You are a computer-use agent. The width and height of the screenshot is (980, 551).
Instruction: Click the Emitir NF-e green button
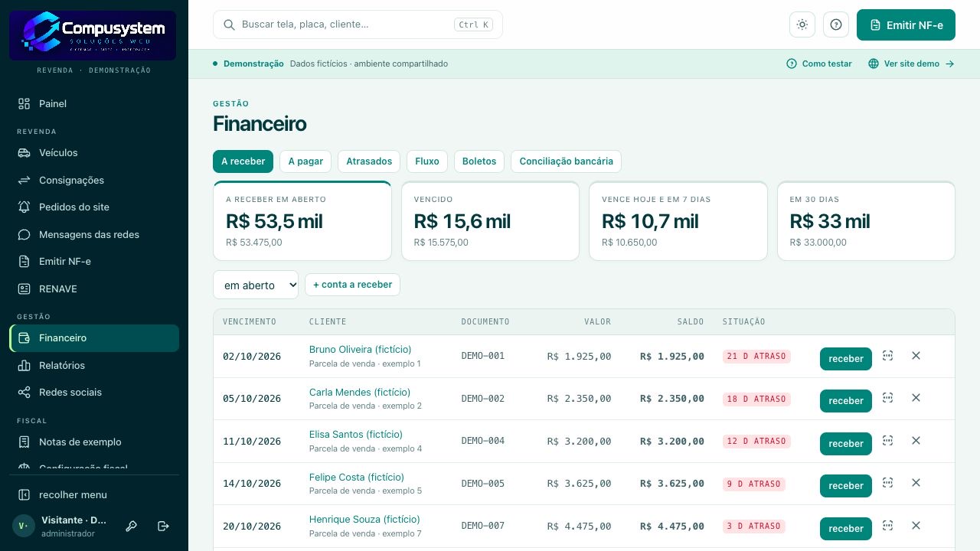coord(906,24)
